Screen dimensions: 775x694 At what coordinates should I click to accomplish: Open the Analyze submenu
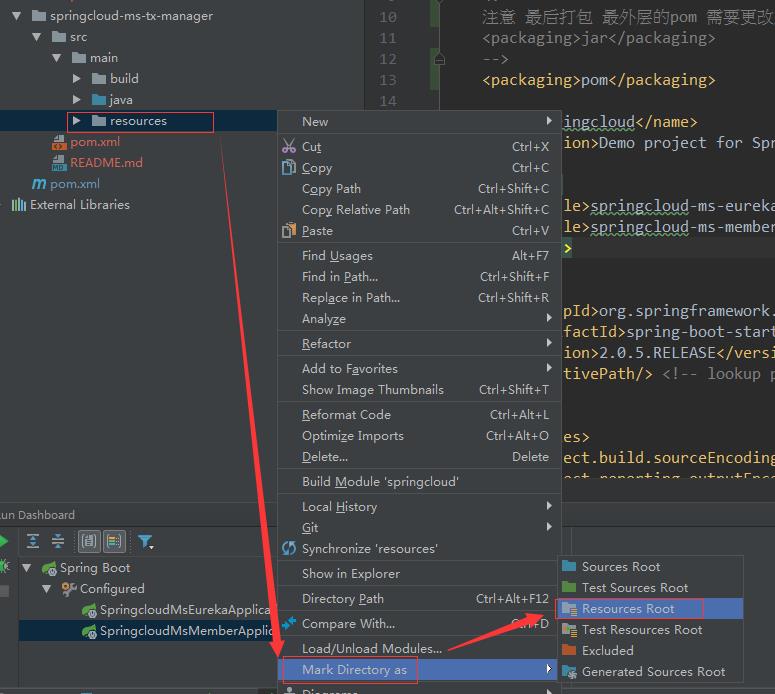(x=420, y=319)
